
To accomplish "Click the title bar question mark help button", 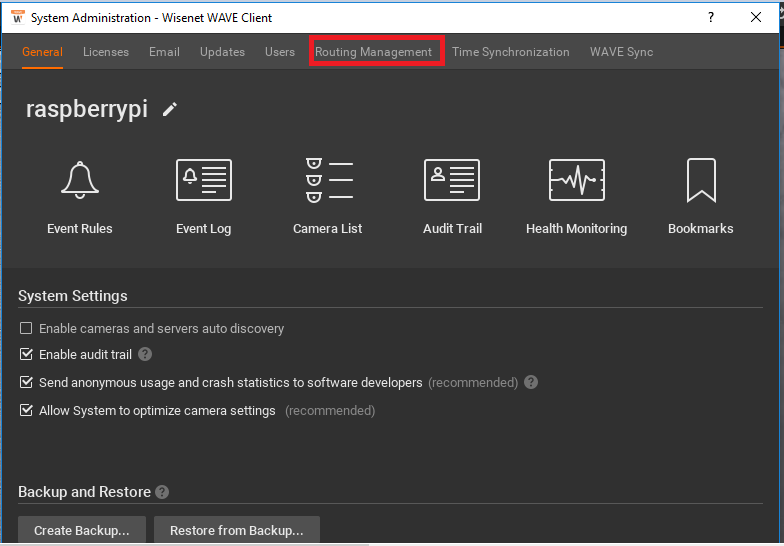I will (710, 18).
